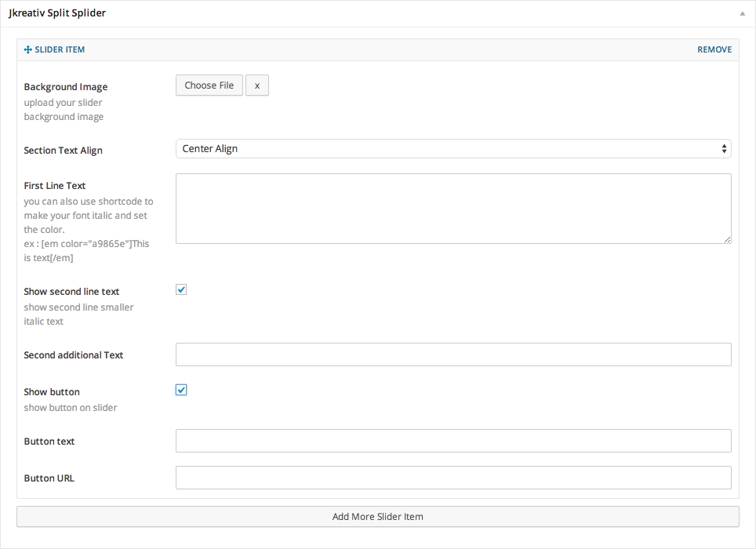The width and height of the screenshot is (756, 549).
Task: Select the Button URL input field
Action: [x=453, y=478]
